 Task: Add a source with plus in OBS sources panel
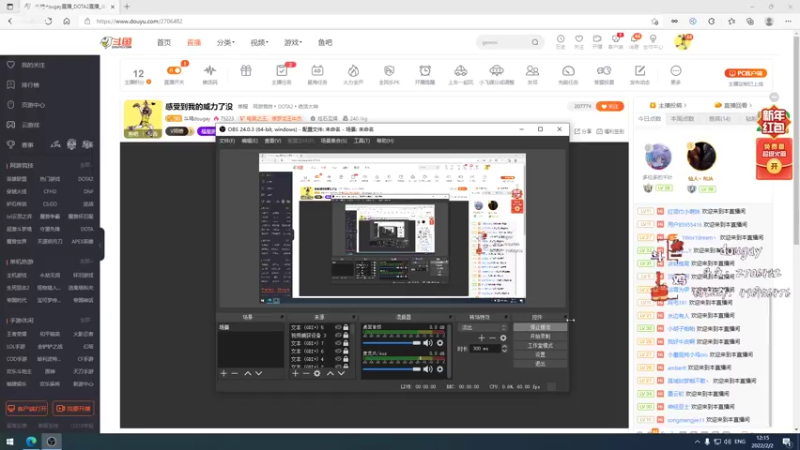(295, 373)
